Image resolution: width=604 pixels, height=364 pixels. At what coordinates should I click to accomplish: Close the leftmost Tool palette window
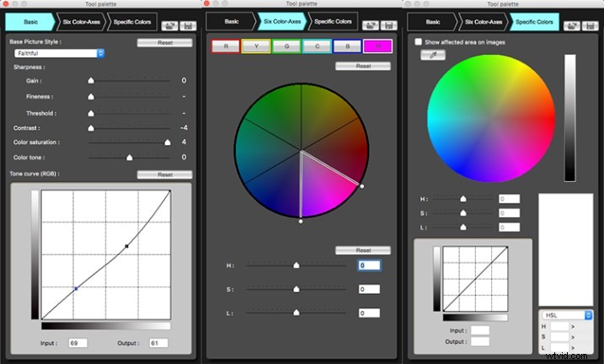tap(5, 3)
